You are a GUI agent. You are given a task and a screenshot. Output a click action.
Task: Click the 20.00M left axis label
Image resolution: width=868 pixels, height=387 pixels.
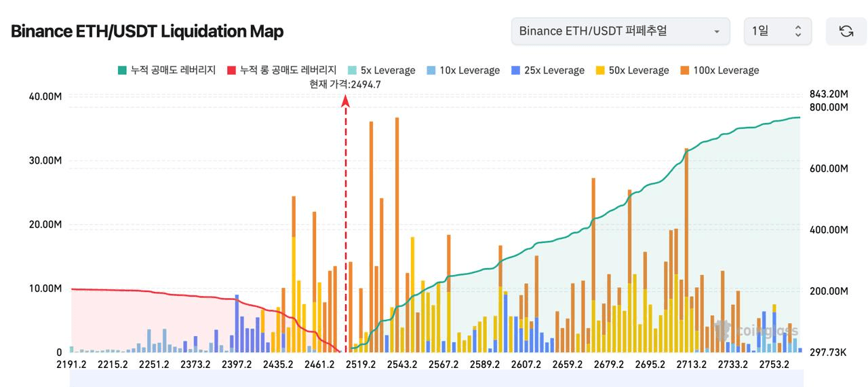pyautogui.click(x=45, y=225)
